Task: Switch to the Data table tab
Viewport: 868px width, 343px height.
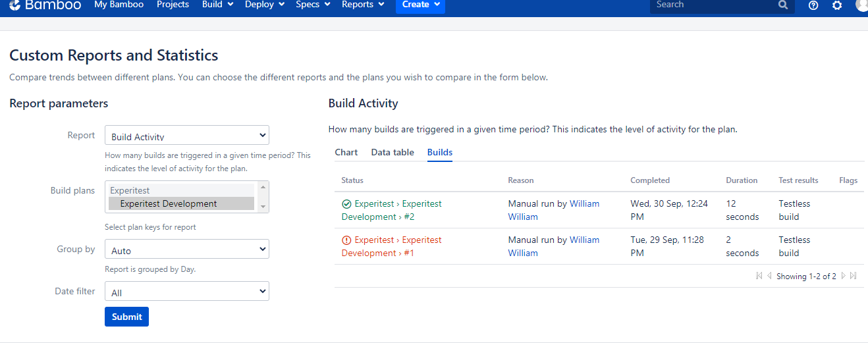Action: pyautogui.click(x=393, y=152)
